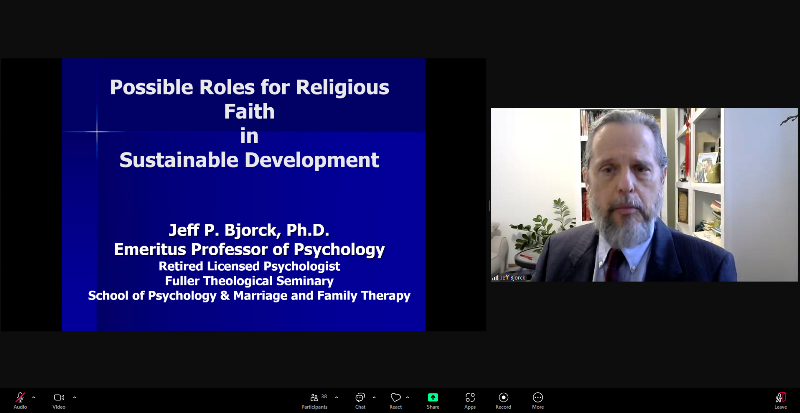Open the More options menu
This screenshot has height=413, width=800.
(x=538, y=400)
